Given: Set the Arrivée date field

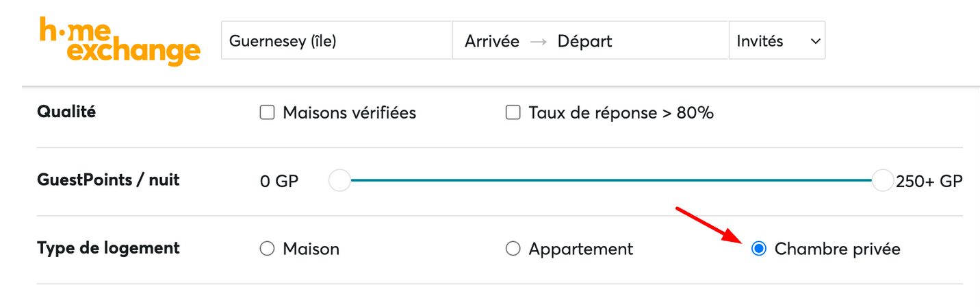Looking at the screenshot, I should point(492,42).
